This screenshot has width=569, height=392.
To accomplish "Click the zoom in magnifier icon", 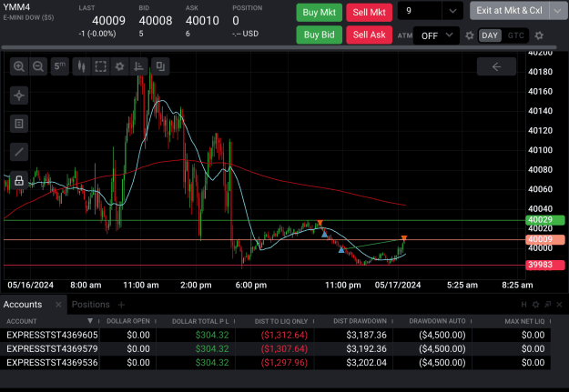I will (19, 66).
